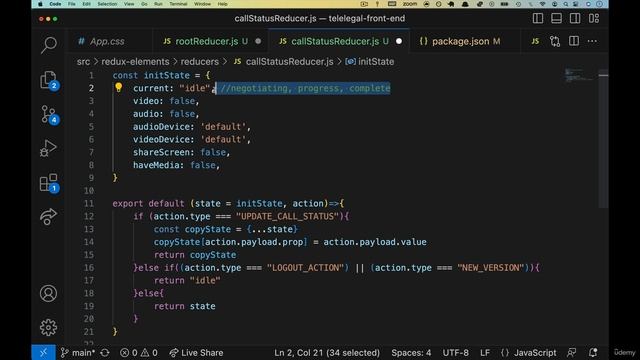640x360 pixels.
Task: Open editor More Actions ellipsis menu
Action: click(592, 41)
